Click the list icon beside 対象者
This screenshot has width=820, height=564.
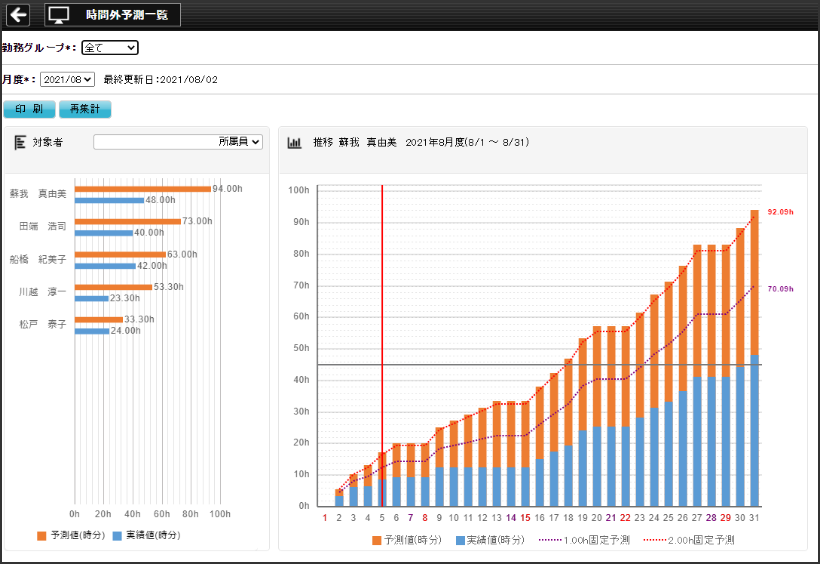[x=20, y=143]
